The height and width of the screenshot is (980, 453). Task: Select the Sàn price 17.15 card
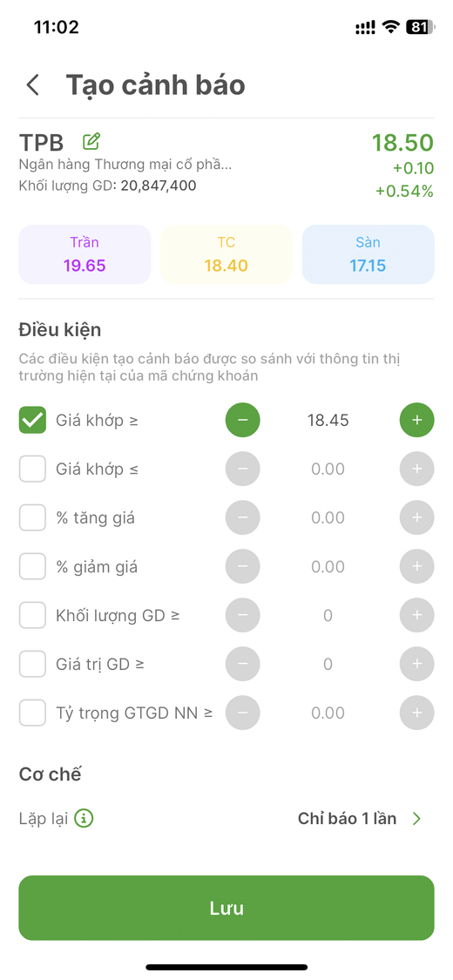pos(368,254)
